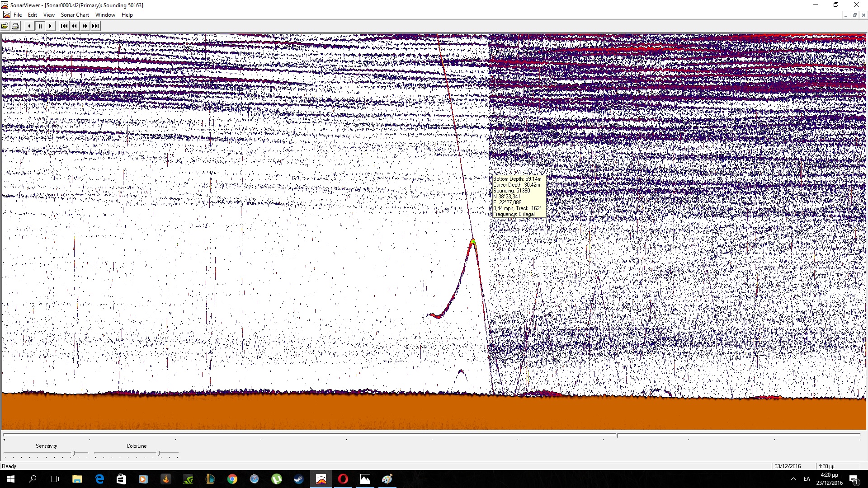Click the open file toolbar icon
Image resolution: width=868 pixels, height=488 pixels.
point(5,26)
